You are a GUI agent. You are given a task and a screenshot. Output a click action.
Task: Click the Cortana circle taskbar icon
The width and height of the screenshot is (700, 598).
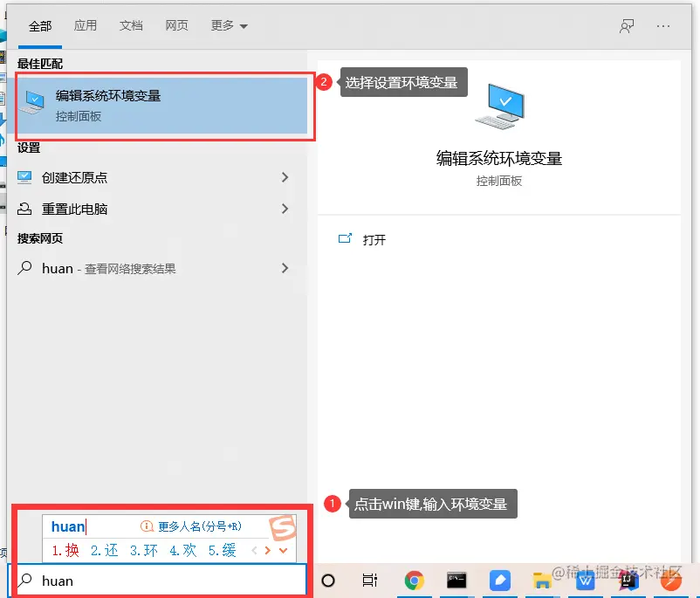tap(328, 581)
